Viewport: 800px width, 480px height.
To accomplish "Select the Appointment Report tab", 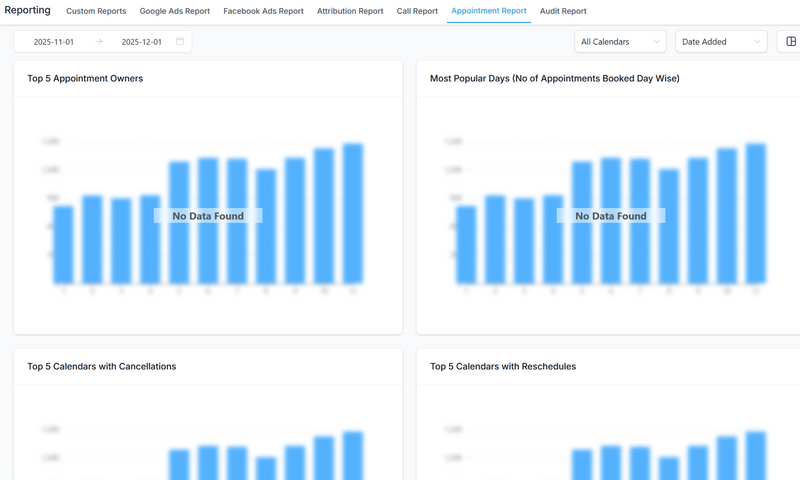I will (x=489, y=11).
